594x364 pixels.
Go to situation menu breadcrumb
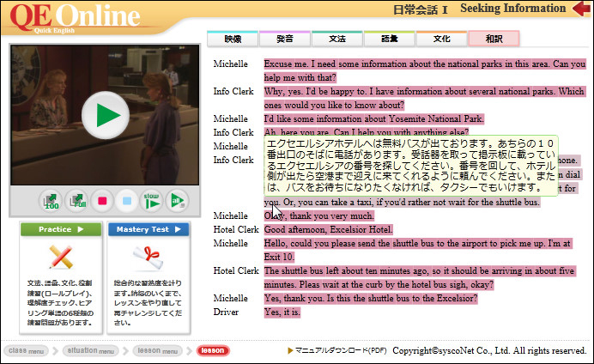point(90,351)
